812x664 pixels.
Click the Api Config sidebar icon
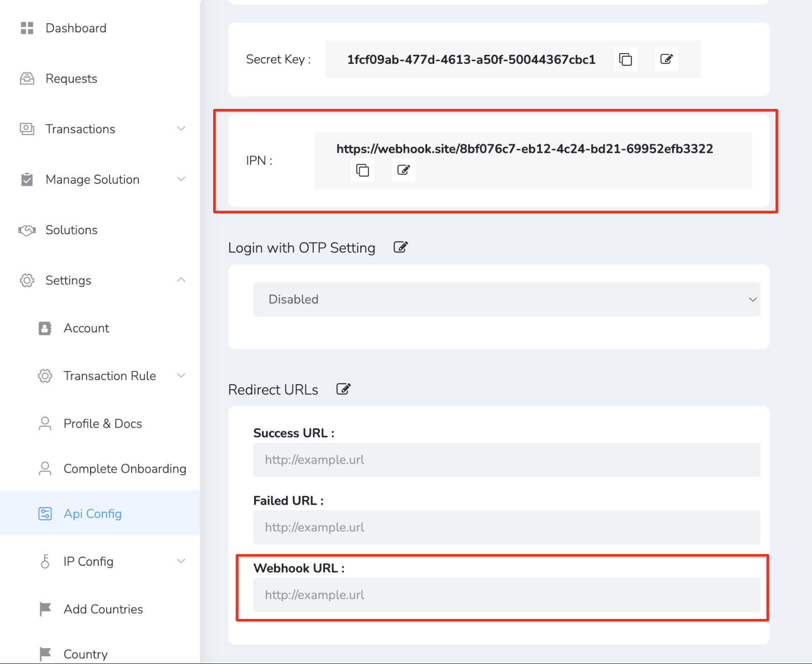pyautogui.click(x=45, y=514)
